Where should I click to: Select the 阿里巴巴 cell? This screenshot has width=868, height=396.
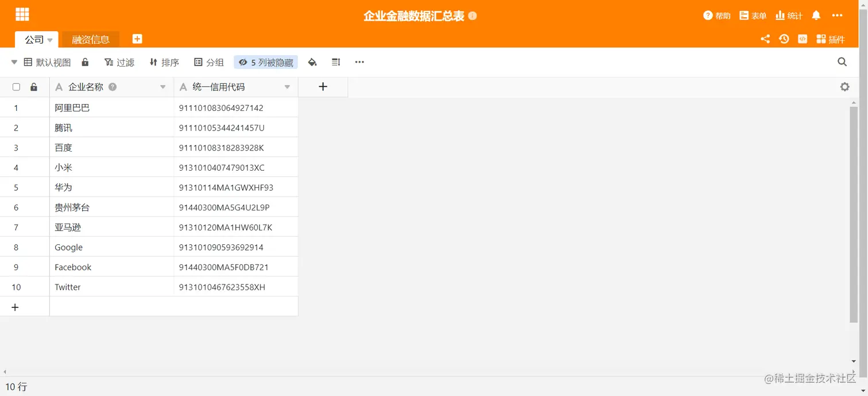pyautogui.click(x=112, y=107)
